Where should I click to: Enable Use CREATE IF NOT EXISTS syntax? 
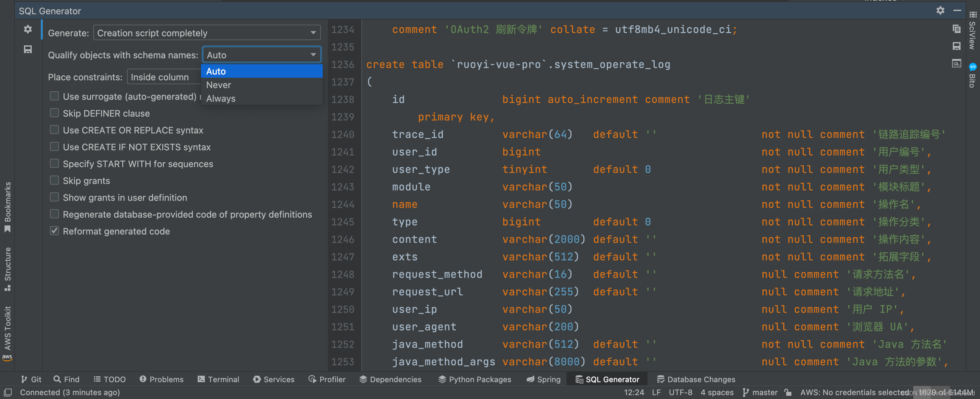click(54, 147)
